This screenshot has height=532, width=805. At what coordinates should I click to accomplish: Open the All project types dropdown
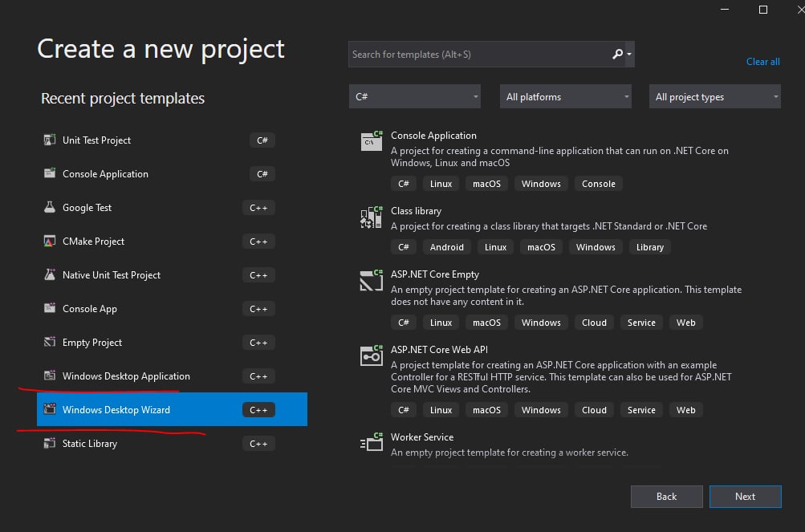[714, 96]
